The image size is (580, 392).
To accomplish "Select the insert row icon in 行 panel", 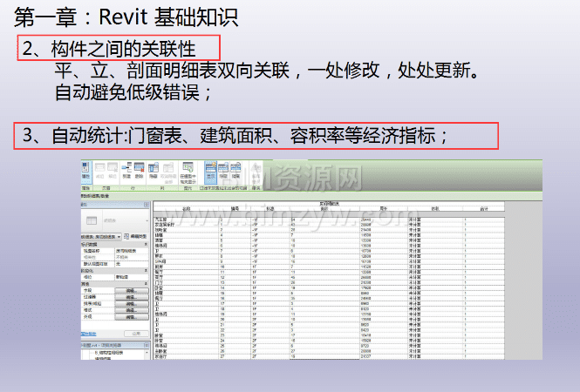I will (126, 170).
